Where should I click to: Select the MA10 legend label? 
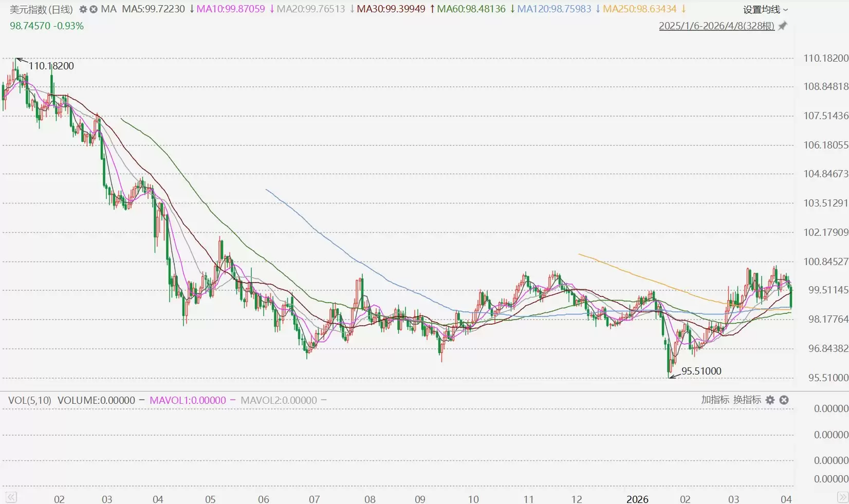pos(231,9)
